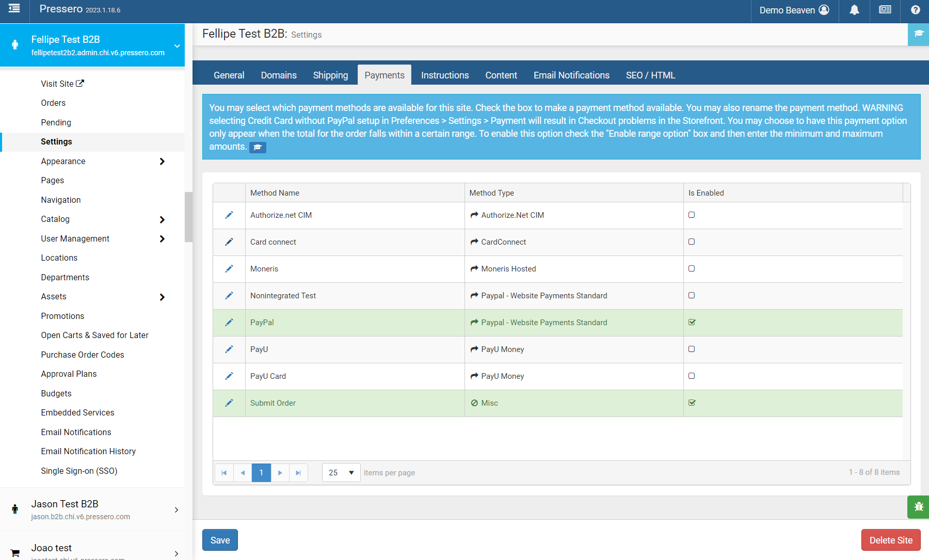
Task: Expand the Joao test site chevron
Action: click(x=177, y=553)
